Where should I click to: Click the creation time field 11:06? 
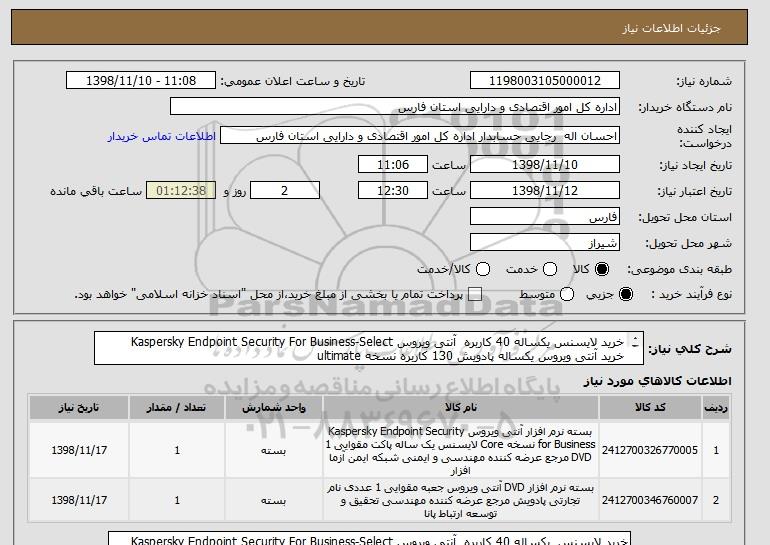(x=393, y=164)
